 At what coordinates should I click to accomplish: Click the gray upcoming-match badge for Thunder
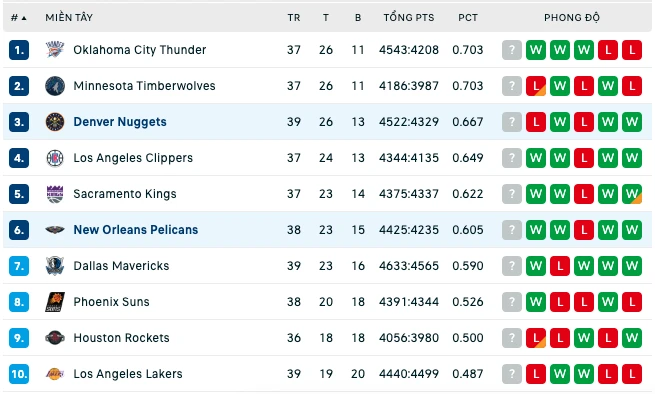point(512,50)
